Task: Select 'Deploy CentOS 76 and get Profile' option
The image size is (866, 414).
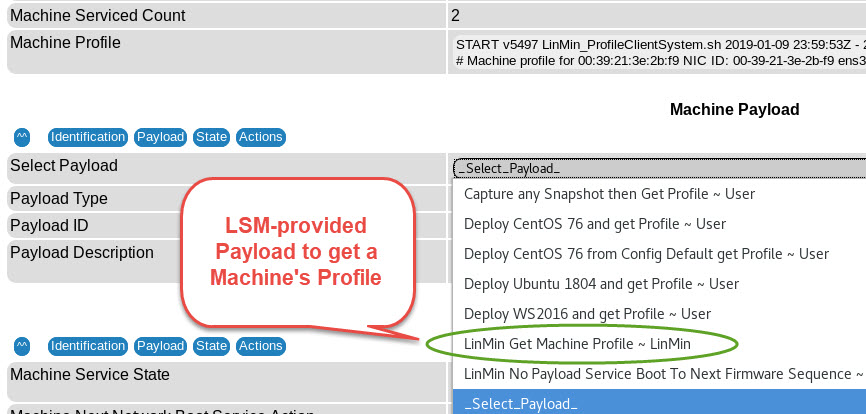Action: pyautogui.click(x=595, y=224)
